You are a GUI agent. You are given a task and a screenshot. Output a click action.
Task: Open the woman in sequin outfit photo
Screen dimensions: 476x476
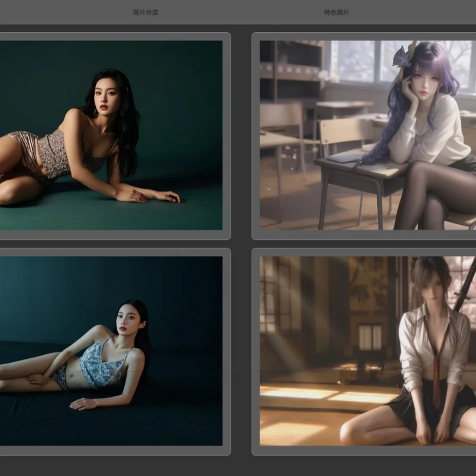click(111, 135)
